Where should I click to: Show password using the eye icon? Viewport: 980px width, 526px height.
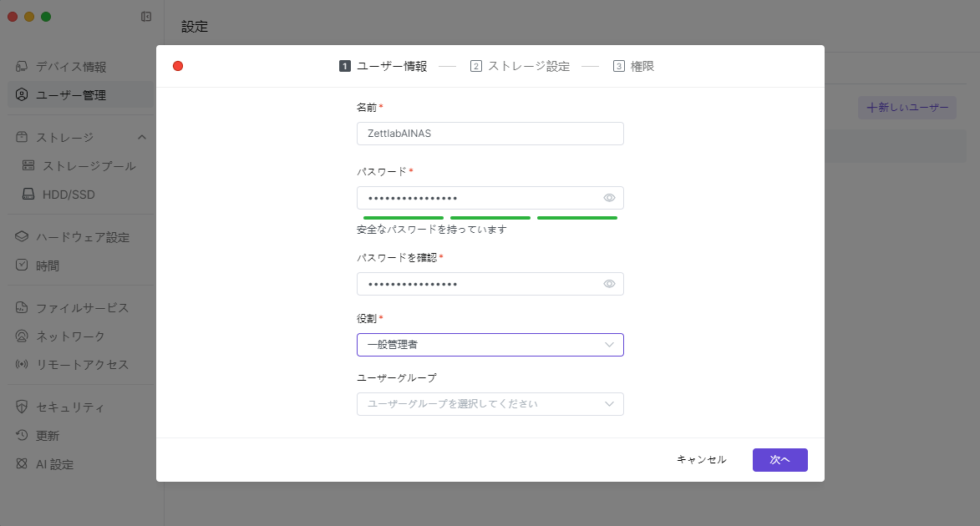(609, 198)
